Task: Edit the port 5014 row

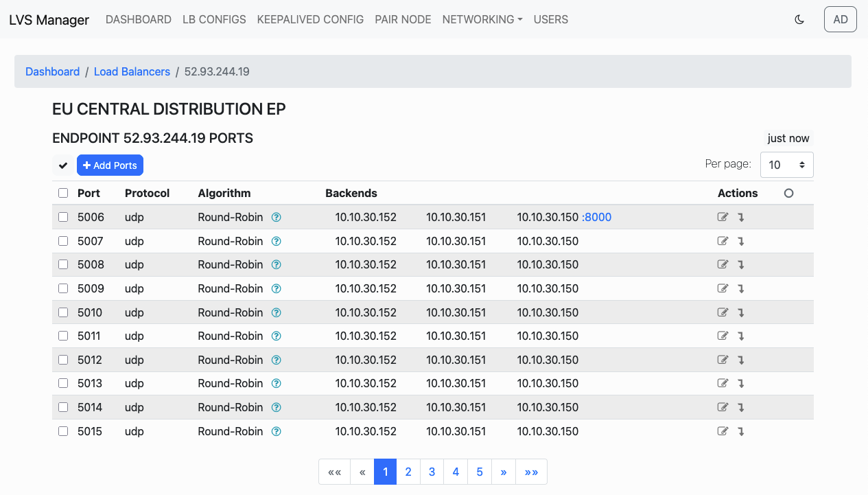Action: click(723, 407)
